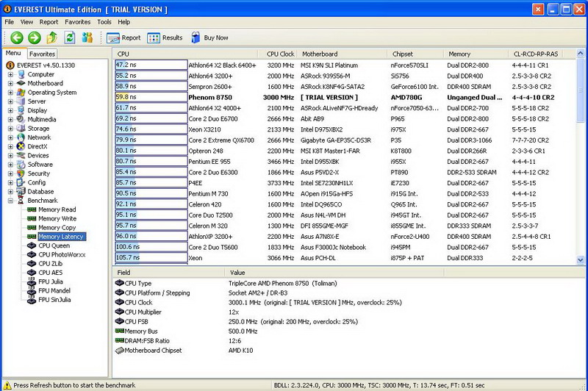Click the green Forward arrow icon
Screen dimensions: 588x391
click(x=34, y=37)
